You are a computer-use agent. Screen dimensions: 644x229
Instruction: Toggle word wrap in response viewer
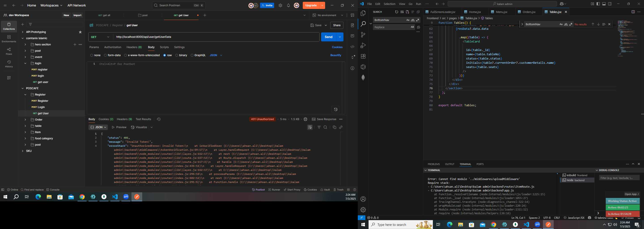coord(310,127)
